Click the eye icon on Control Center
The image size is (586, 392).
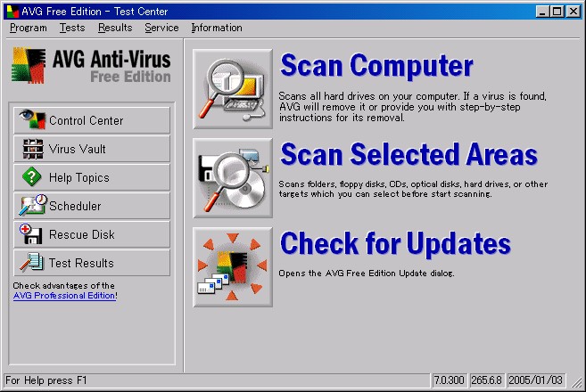tap(32, 119)
